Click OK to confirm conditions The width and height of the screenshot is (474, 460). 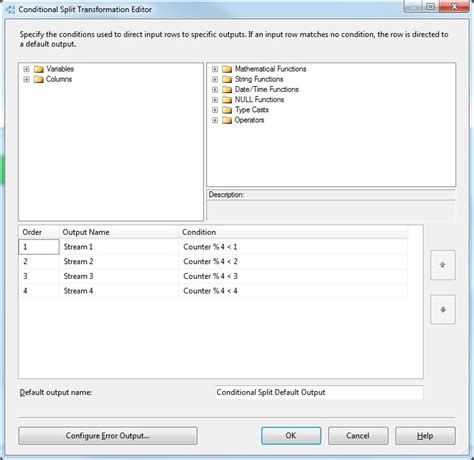(291, 436)
